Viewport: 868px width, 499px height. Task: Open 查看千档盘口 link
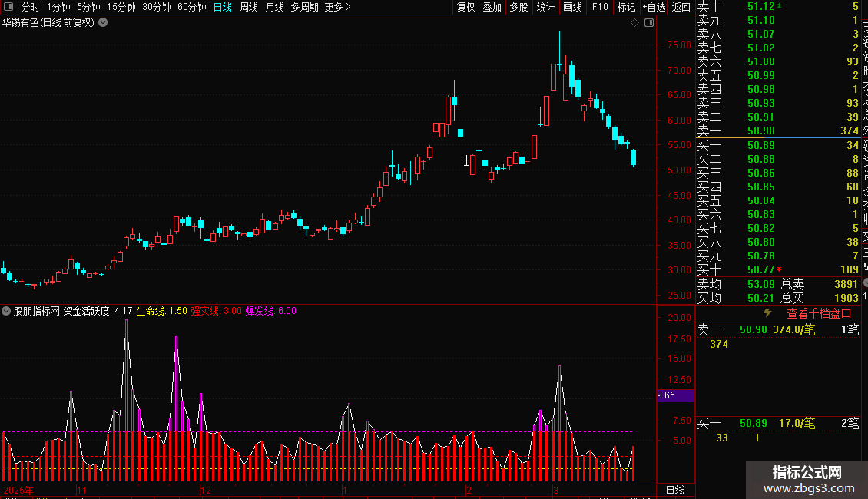[819, 314]
